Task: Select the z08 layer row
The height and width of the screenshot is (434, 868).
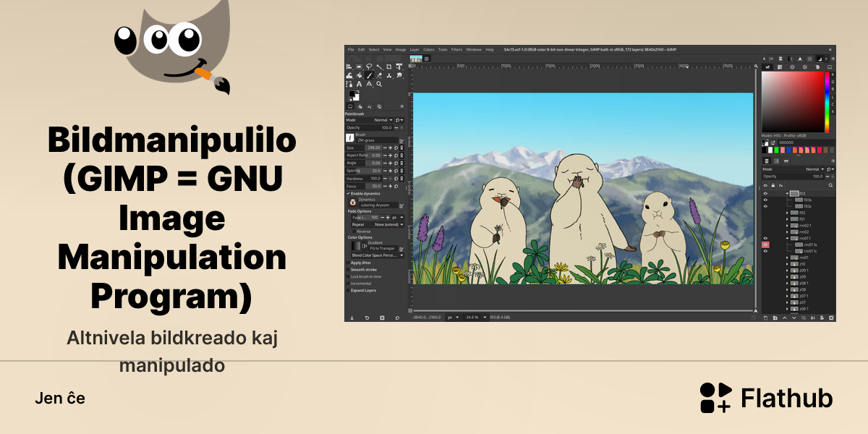Action: click(x=799, y=289)
